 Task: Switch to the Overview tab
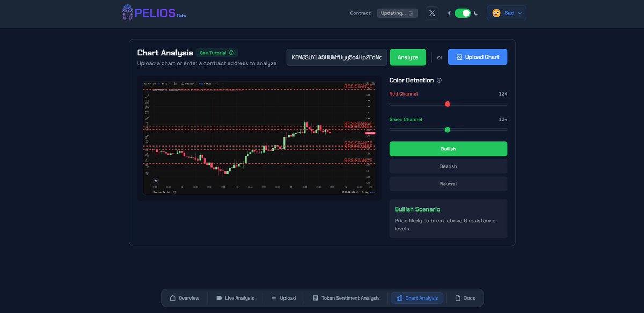pos(185,298)
